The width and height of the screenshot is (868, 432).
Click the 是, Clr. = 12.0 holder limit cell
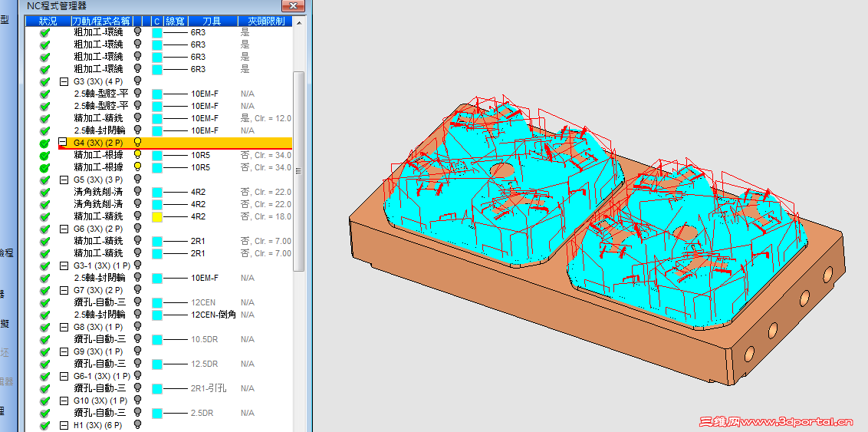266,118
